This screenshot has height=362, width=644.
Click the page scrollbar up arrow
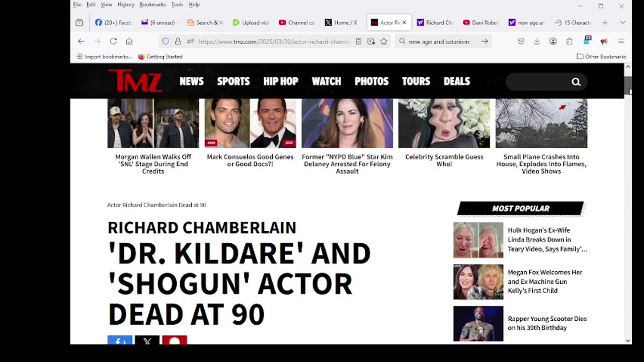pos(628,67)
